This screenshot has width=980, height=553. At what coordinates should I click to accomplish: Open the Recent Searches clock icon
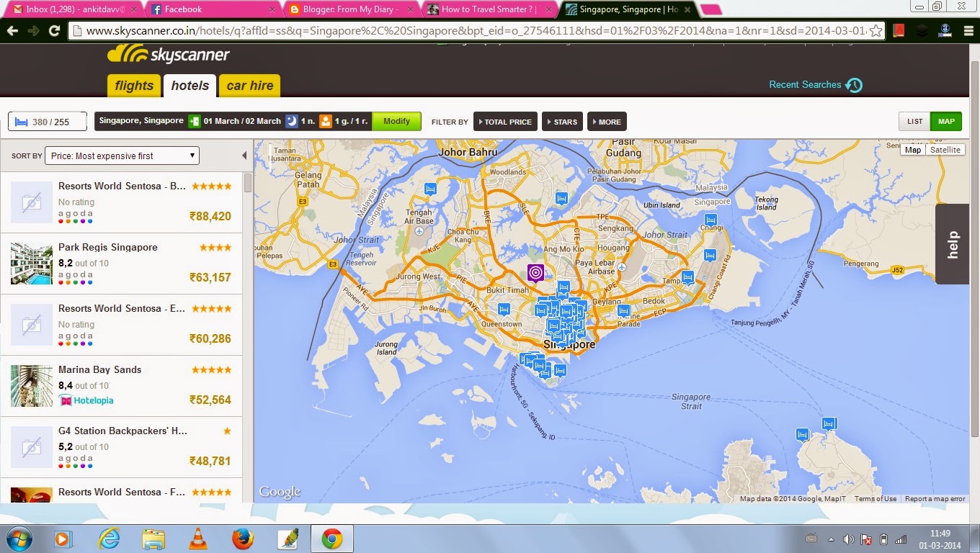(854, 85)
